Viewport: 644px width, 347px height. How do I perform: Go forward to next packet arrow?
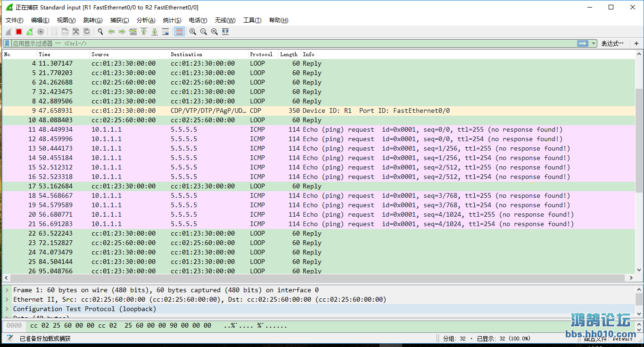pyautogui.click(x=122, y=32)
